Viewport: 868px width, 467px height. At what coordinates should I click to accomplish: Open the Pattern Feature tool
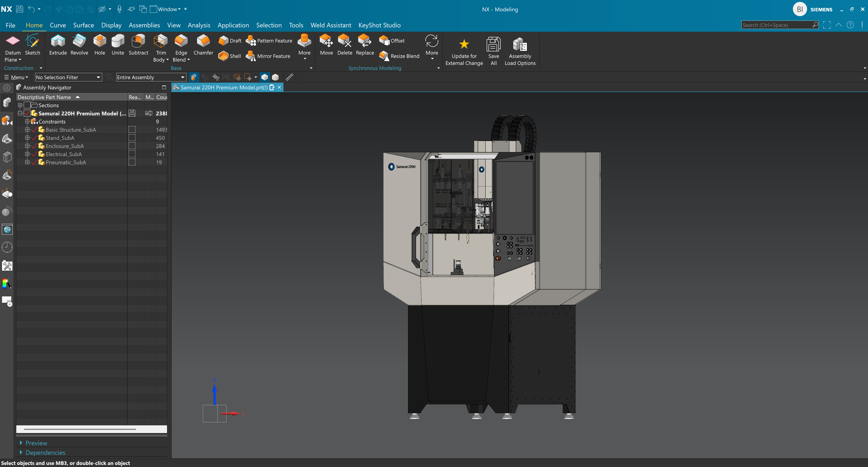[269, 41]
